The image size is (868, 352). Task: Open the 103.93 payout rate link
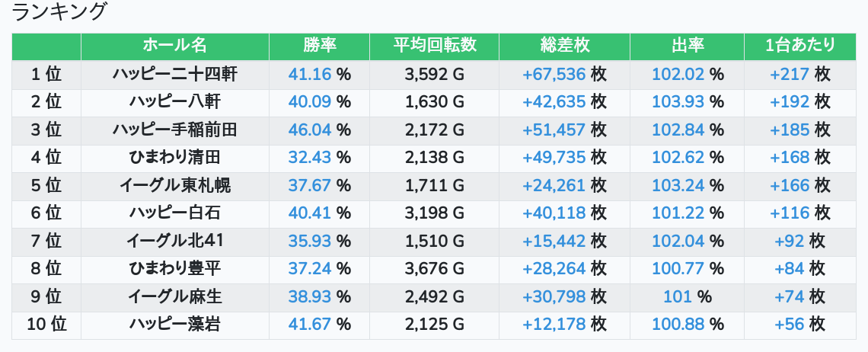coord(678,102)
